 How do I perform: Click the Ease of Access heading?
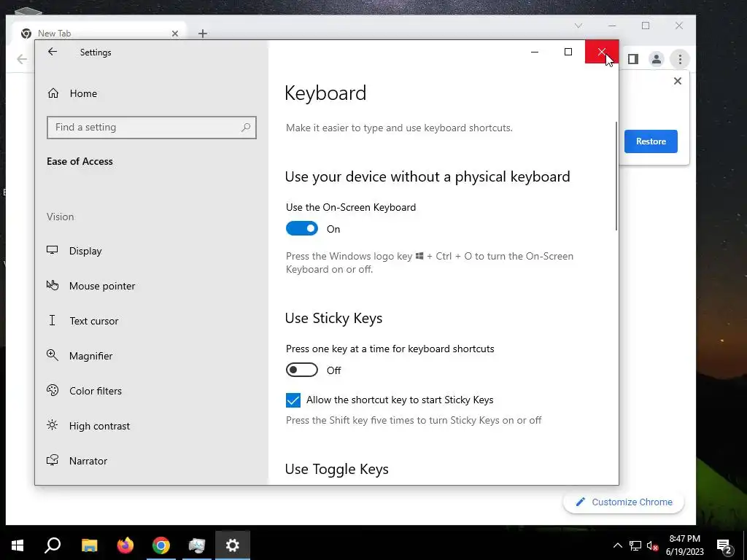[x=80, y=161]
